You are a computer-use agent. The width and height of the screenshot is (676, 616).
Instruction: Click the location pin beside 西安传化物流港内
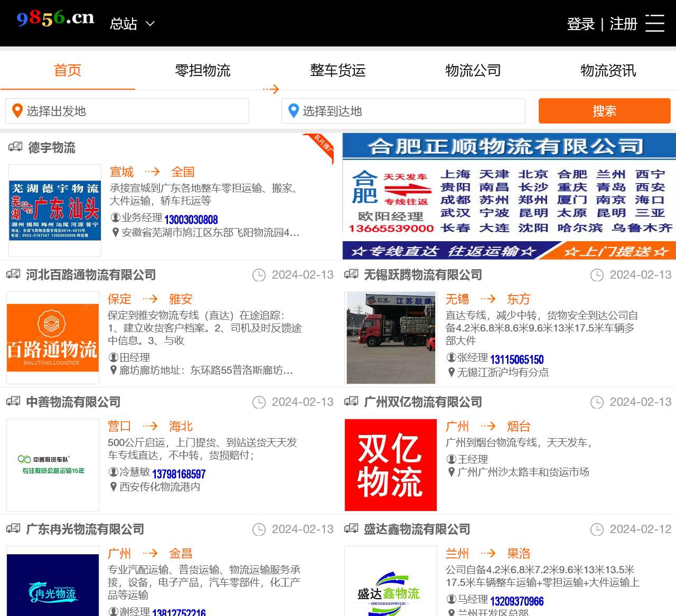[x=113, y=487]
